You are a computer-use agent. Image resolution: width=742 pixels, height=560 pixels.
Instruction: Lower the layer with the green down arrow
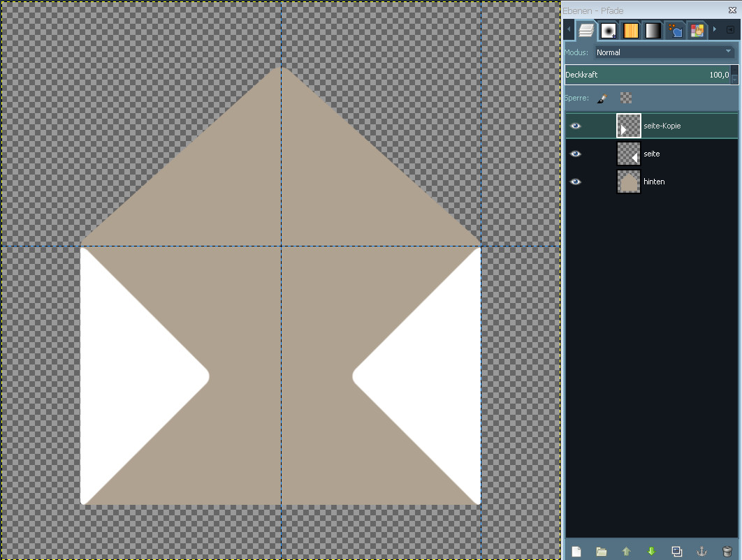tap(651, 552)
